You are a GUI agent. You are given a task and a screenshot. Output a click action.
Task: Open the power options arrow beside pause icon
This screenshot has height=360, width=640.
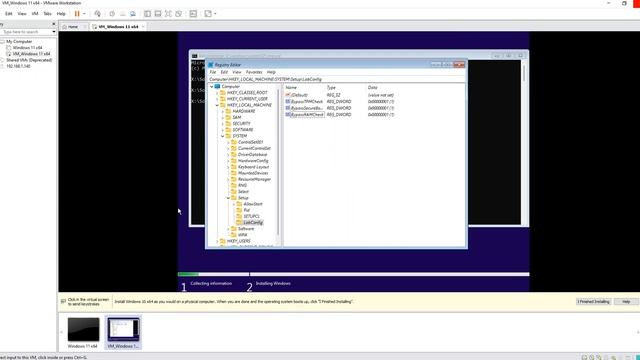(84, 13)
